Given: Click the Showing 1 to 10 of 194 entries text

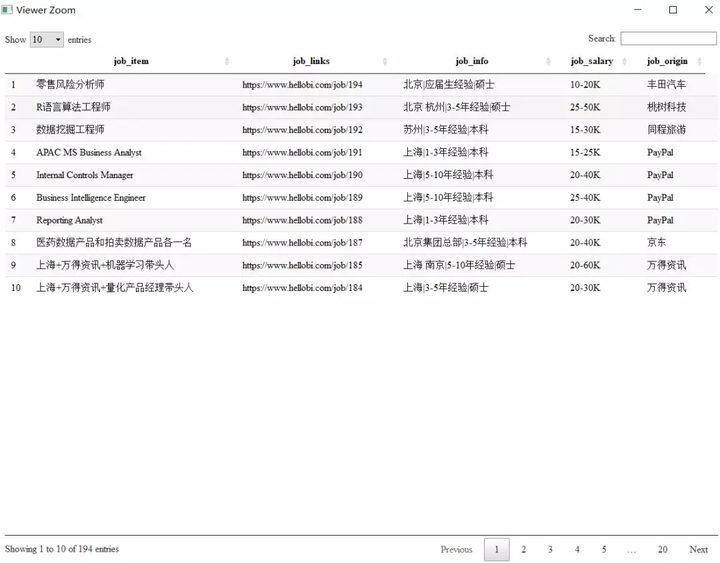Looking at the screenshot, I should coord(62,549).
